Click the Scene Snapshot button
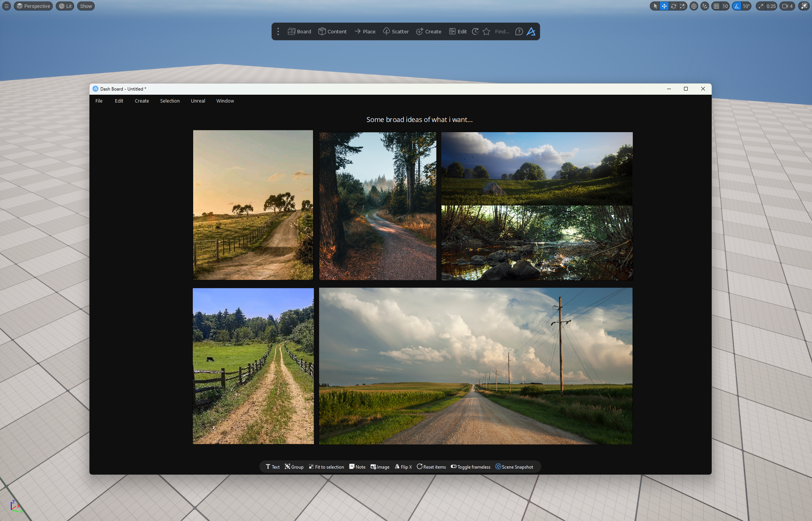812x521 pixels. point(514,467)
